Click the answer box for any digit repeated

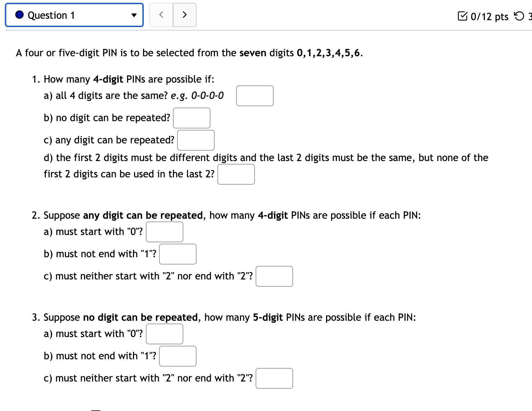[196, 140]
